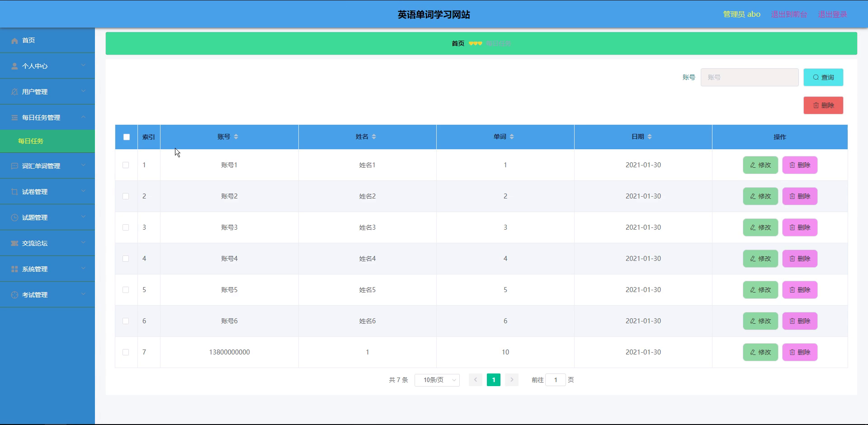The width and height of the screenshot is (868, 425).
Task: Check the checkbox for row 账号4
Action: tap(126, 259)
